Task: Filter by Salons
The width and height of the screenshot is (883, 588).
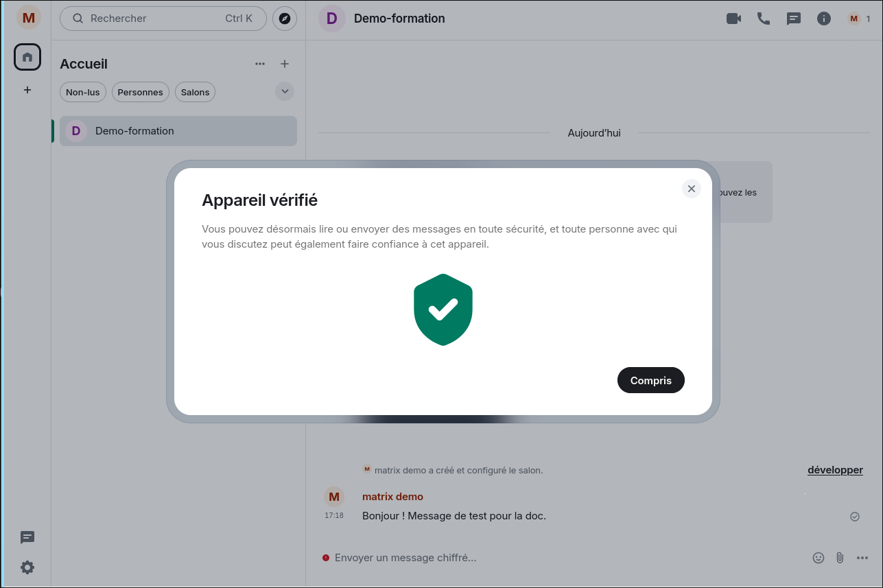Action: pyautogui.click(x=195, y=92)
